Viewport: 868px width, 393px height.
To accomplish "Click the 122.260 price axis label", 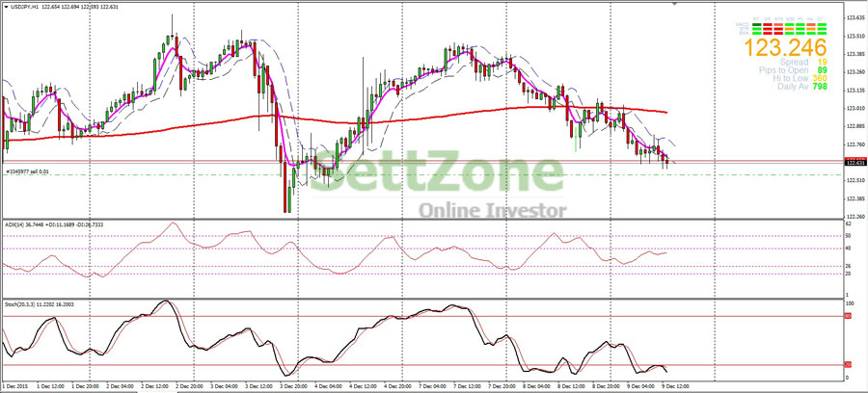I will (x=855, y=218).
